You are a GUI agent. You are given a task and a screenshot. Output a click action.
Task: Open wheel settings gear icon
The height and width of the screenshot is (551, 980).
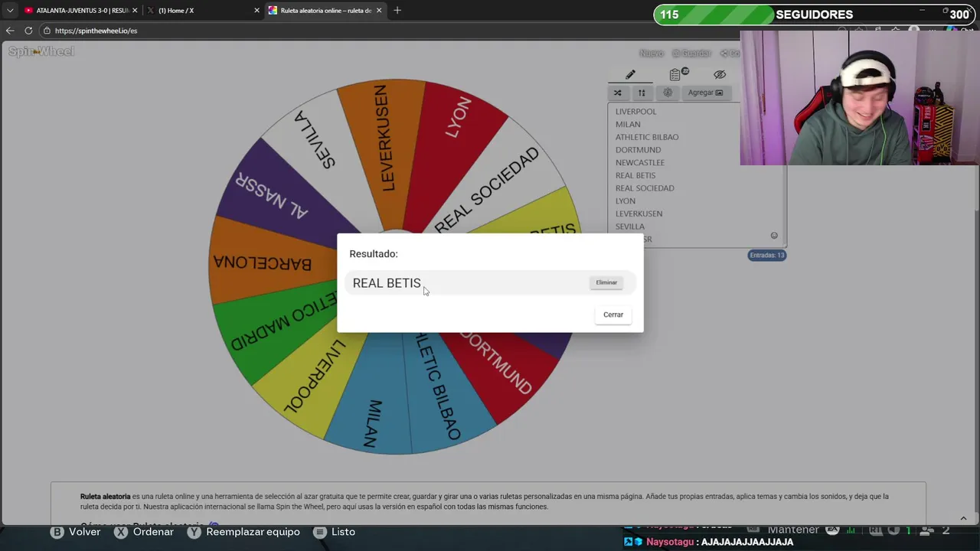[x=668, y=93]
